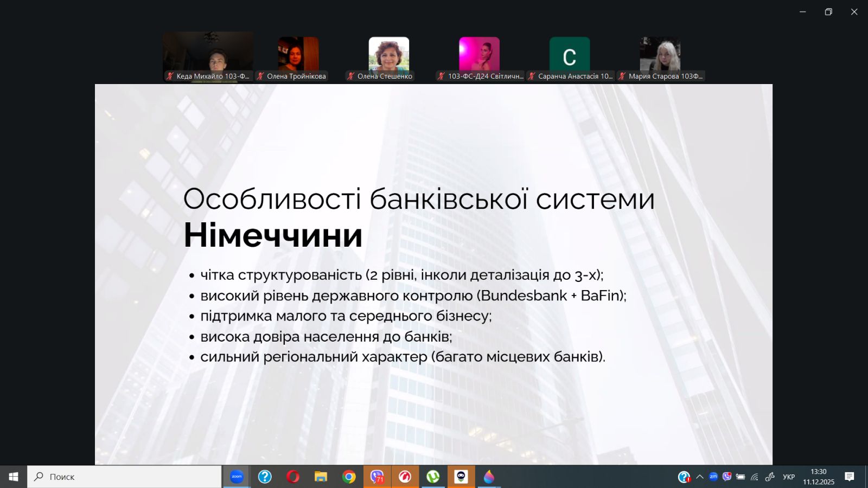The height and width of the screenshot is (488, 868).
Task: Click the muted microphone icon of Олена Тройнікова
Action: tap(260, 76)
